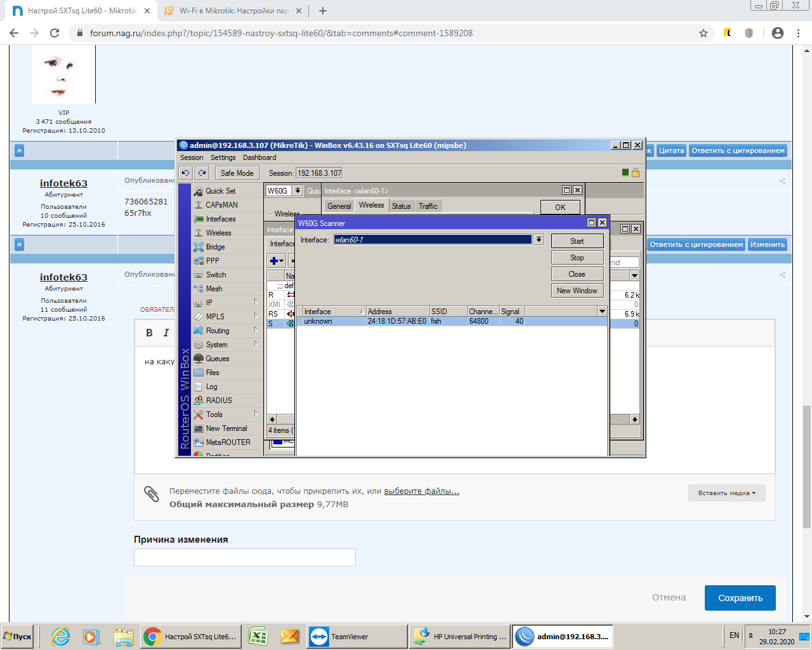
Task: Open the Interface wlan60-1 dropdown in the scanner
Action: [539, 240]
